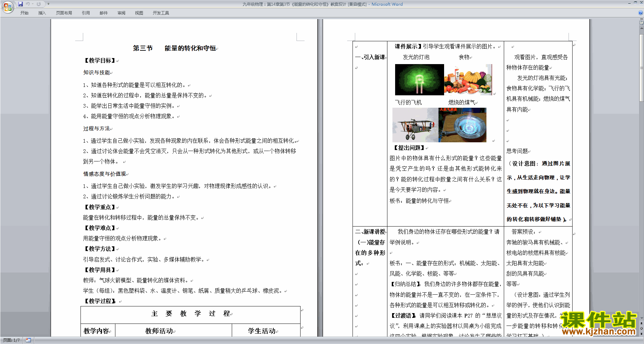This screenshot has width=644, height=344.
Task: Click the glowing green light bulb image
Action: [419, 80]
